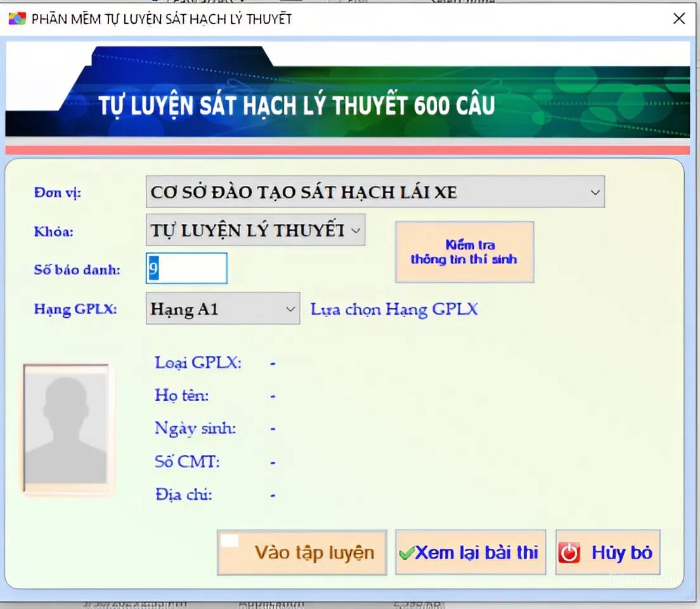Click the banner title Tự luyện sát hạch
Viewport: 700px width, 609px height.
(296, 105)
